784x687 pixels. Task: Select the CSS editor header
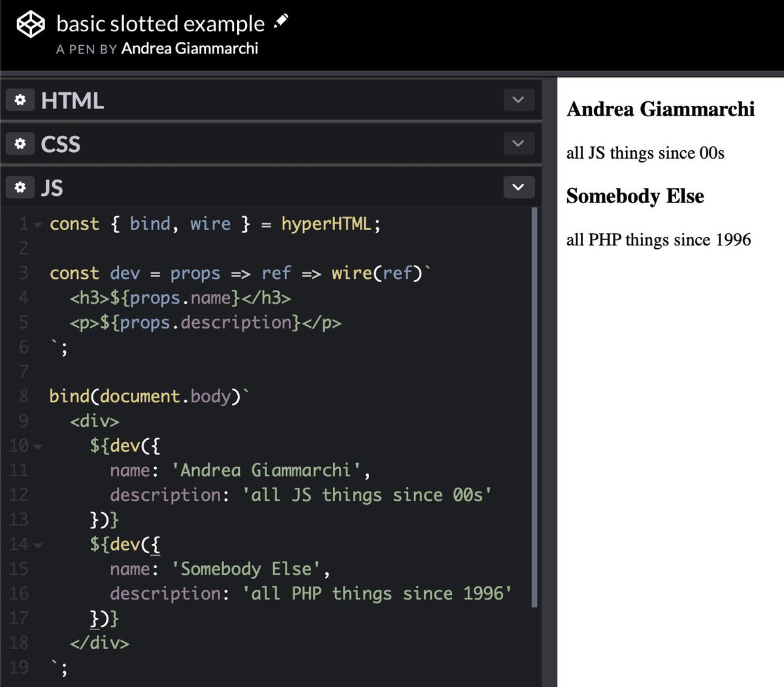[x=271, y=144]
